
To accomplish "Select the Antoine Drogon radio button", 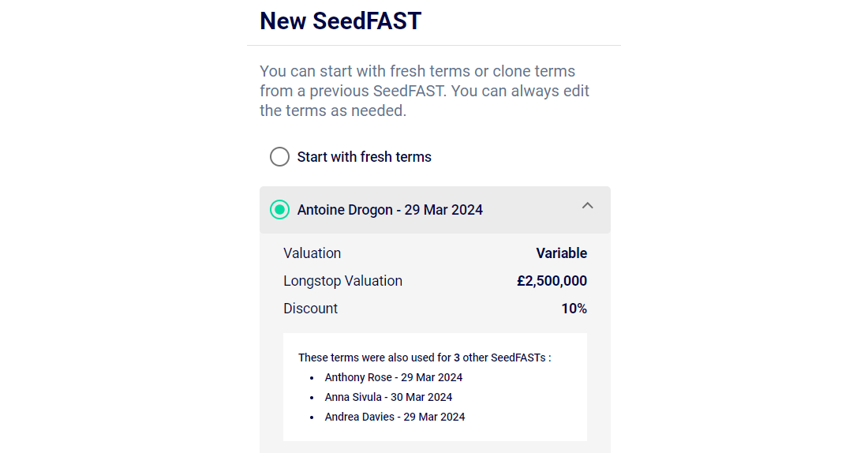I will coord(279,210).
